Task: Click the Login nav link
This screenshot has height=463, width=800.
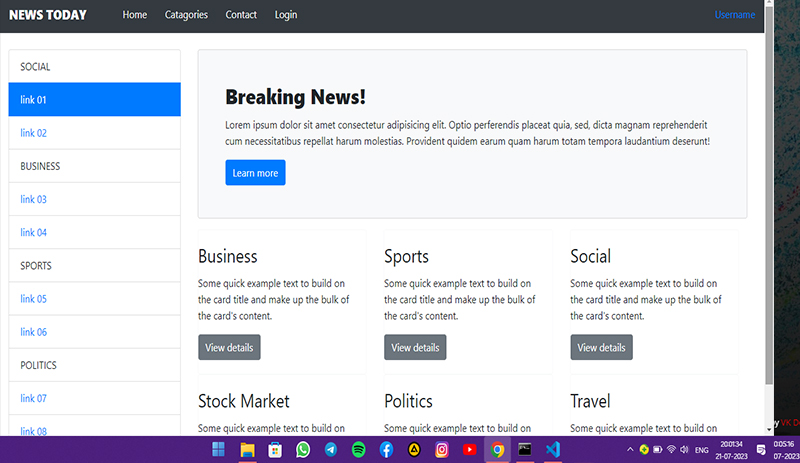Action: pos(285,15)
